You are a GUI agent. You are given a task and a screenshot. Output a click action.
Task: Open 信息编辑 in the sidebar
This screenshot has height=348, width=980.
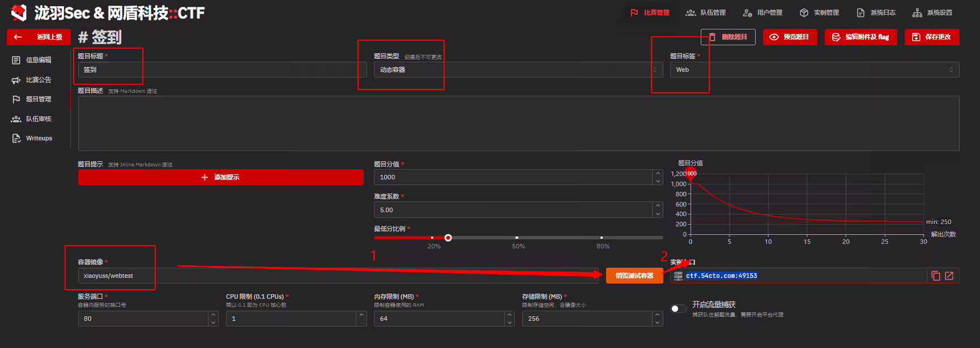coord(38,60)
